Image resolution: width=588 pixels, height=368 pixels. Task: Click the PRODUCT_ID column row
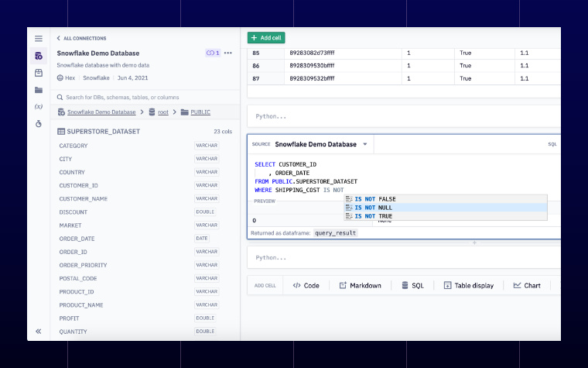(x=145, y=292)
